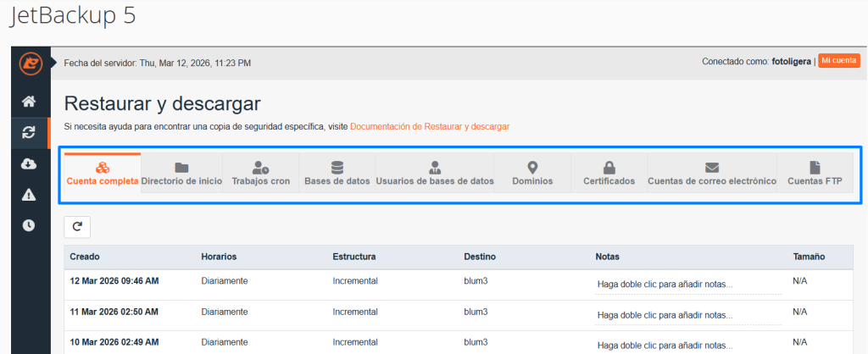This screenshot has height=354, width=868.
Task: Click the Mi cuenta button
Action: point(839,61)
